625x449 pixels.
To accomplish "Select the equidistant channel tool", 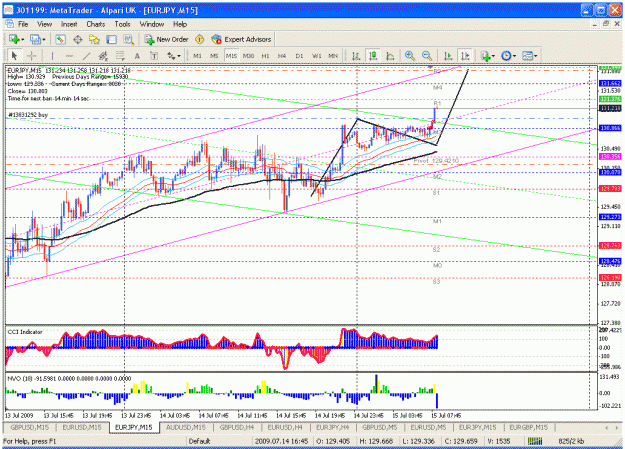I will pos(103,56).
